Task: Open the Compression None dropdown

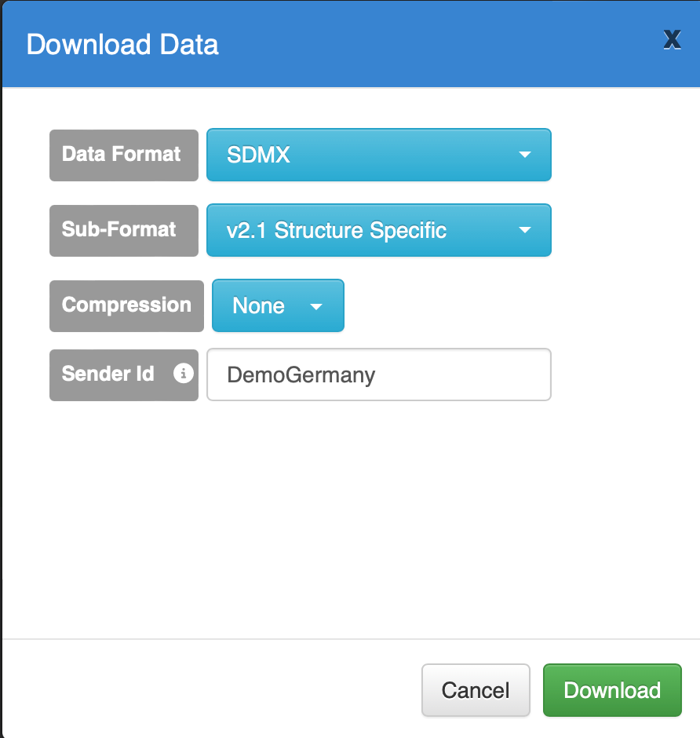Action: [x=278, y=305]
